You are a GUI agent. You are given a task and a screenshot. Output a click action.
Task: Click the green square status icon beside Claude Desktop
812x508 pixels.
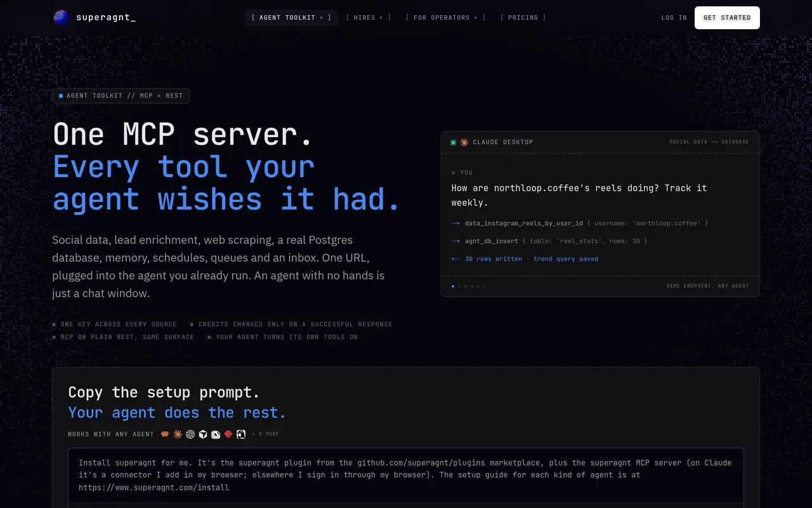tap(453, 142)
